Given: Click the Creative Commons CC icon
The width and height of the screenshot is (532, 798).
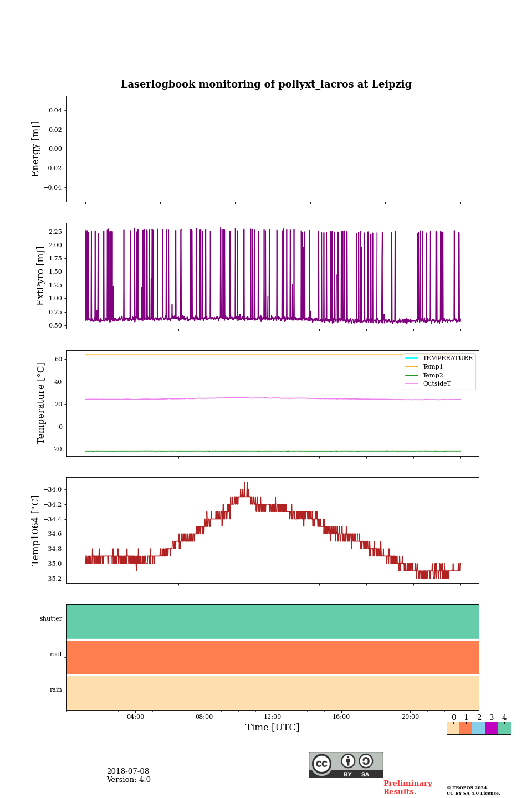Looking at the screenshot, I should (x=321, y=764).
